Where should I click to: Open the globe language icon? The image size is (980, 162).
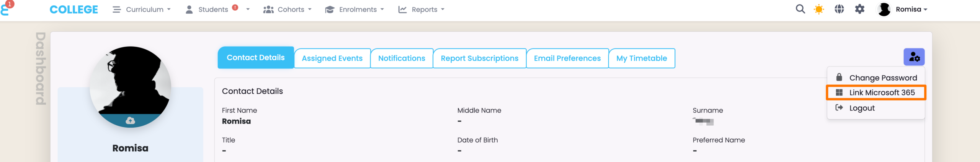[839, 9]
